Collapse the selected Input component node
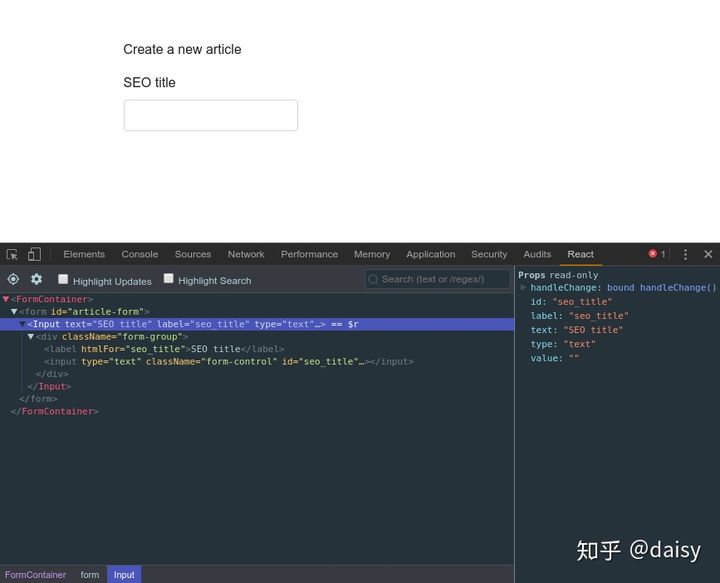 pos(22,324)
